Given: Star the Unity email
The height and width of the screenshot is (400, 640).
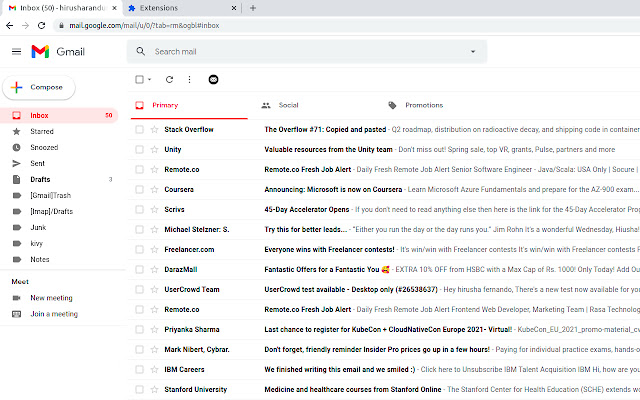Looking at the screenshot, I should point(154,149).
